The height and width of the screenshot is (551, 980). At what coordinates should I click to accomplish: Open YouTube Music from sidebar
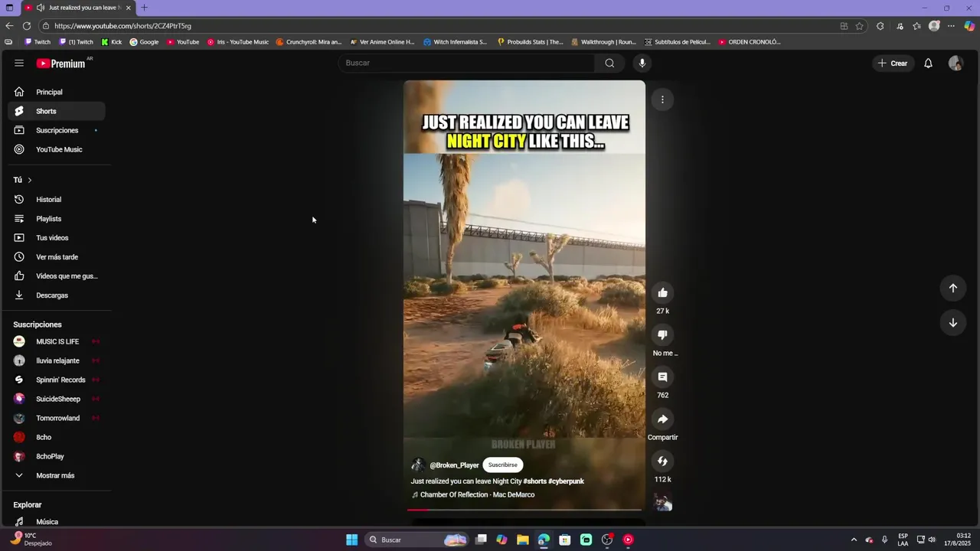57,149
